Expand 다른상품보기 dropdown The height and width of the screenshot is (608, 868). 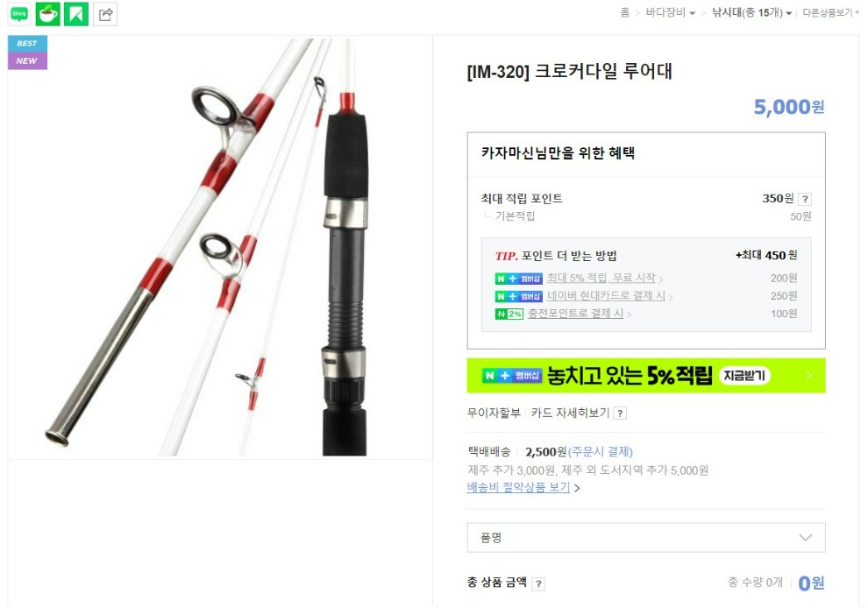[x=830, y=13]
